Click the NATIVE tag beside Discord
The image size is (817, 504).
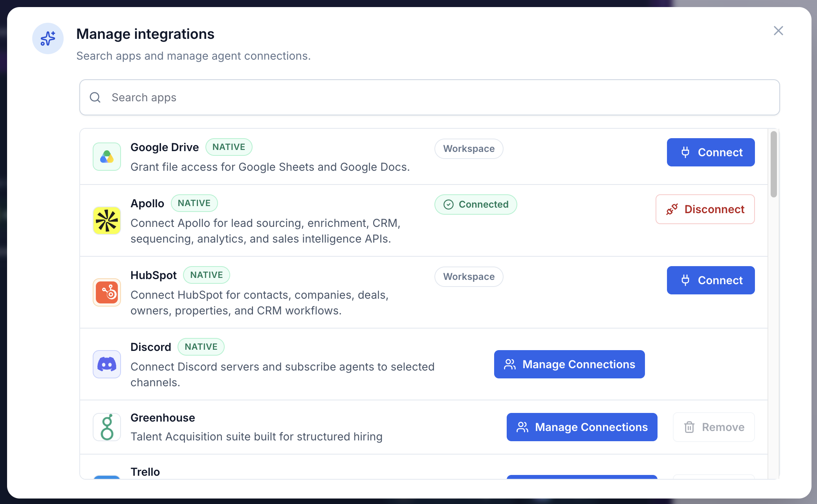(x=201, y=347)
